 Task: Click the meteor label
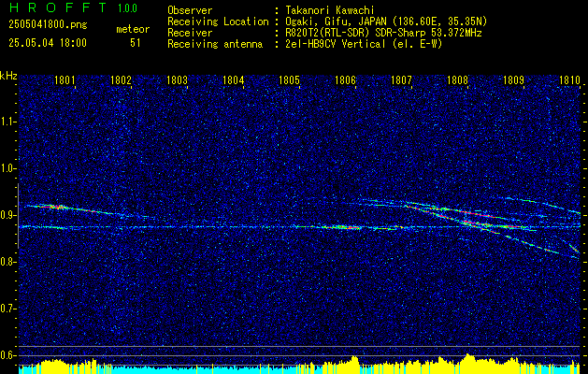point(133,29)
